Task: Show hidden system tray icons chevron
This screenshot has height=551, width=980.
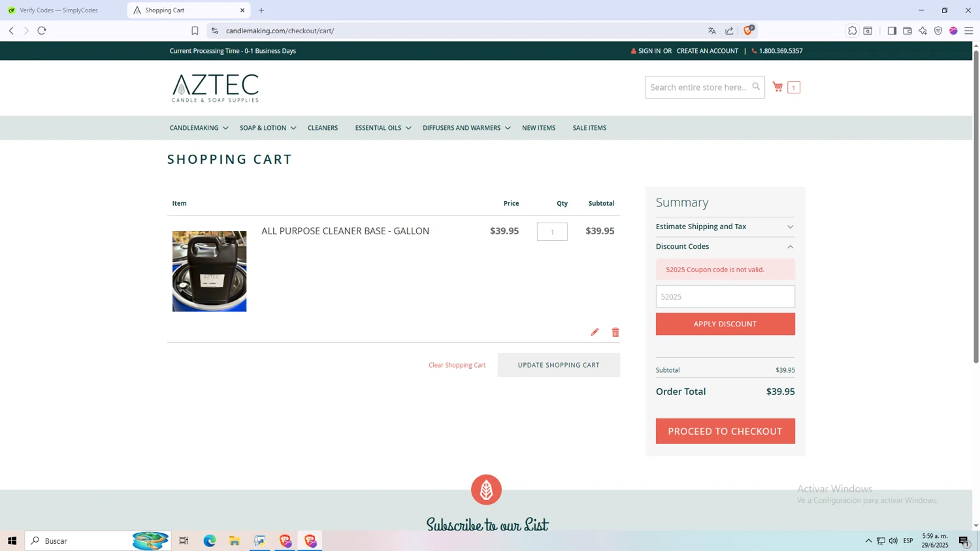Action: point(868,541)
